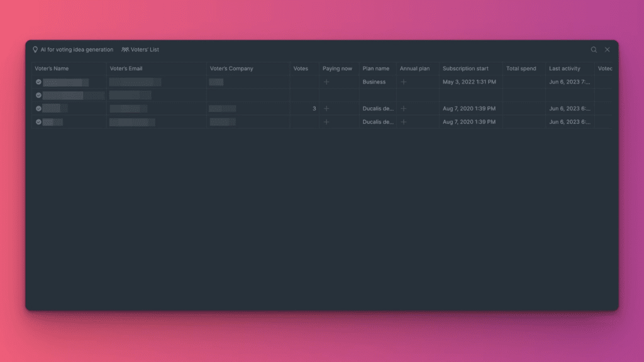Click the check icon in first voter row
This screenshot has height=362, width=644.
(x=38, y=82)
